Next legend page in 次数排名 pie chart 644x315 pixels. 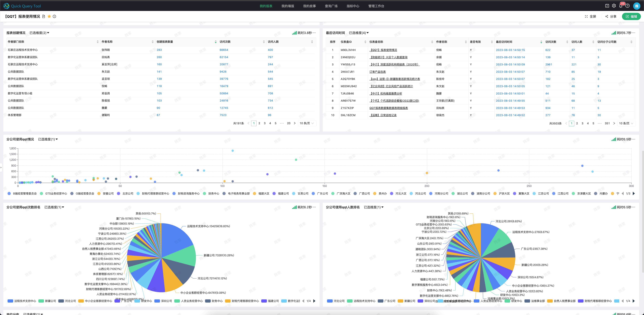(314, 301)
